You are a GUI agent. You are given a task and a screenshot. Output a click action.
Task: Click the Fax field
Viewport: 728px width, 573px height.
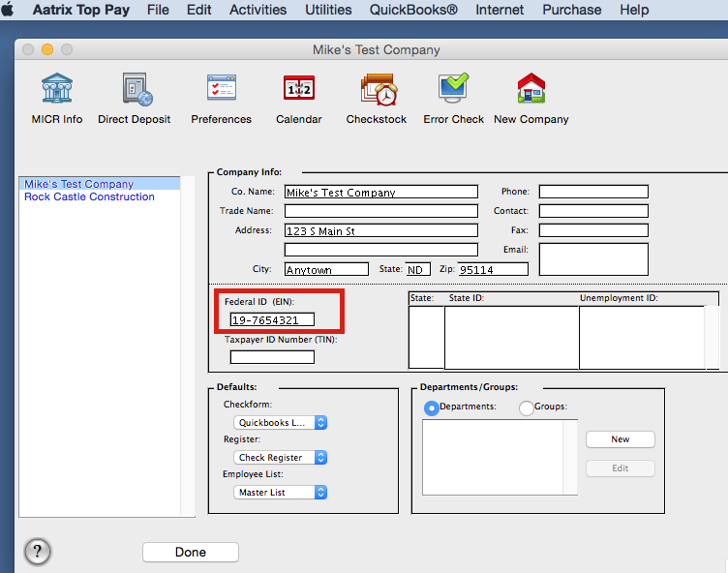click(x=593, y=230)
